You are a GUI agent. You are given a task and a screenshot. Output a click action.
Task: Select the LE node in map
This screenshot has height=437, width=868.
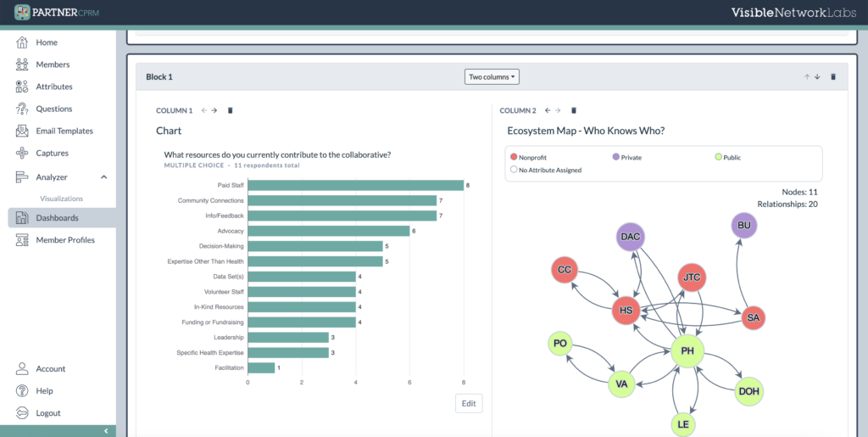(683, 424)
